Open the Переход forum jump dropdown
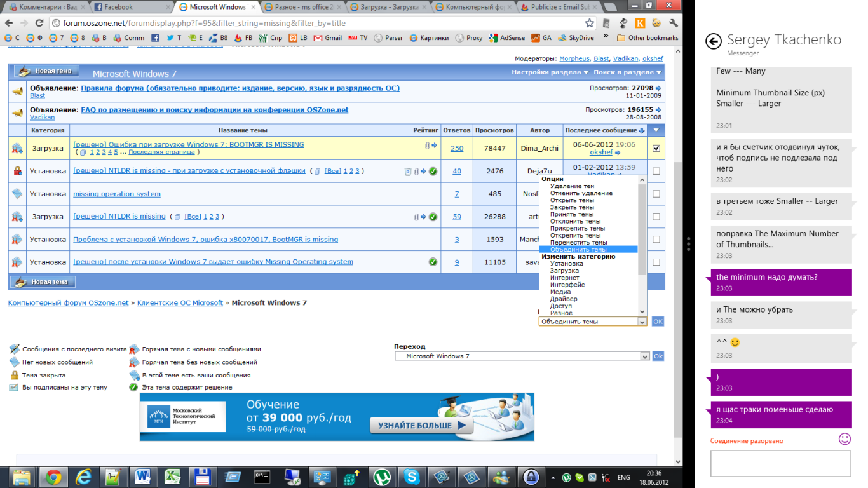 522,356
